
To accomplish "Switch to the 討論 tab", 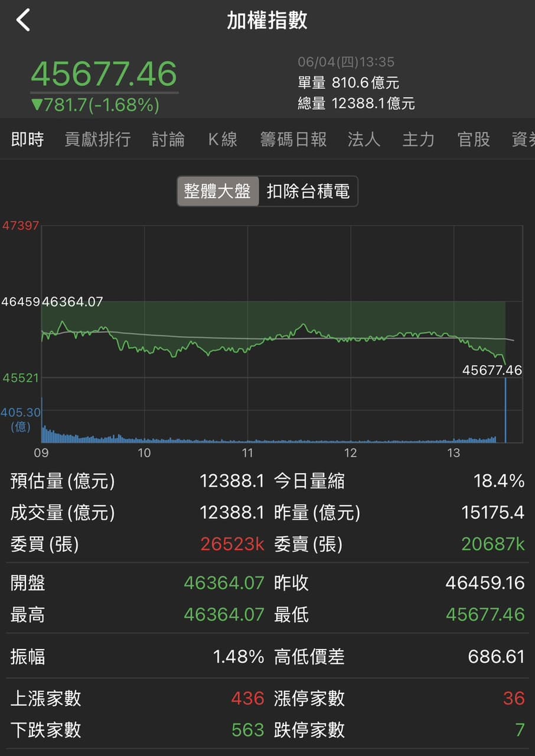I will 168,139.
